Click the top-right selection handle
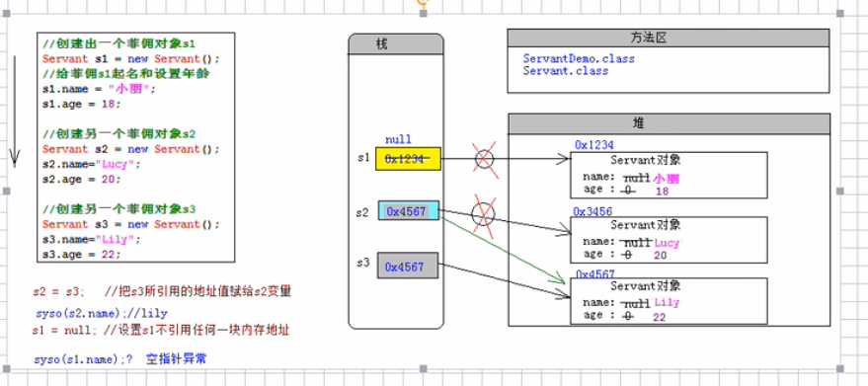The width and height of the screenshot is (868, 386). (x=839, y=13)
